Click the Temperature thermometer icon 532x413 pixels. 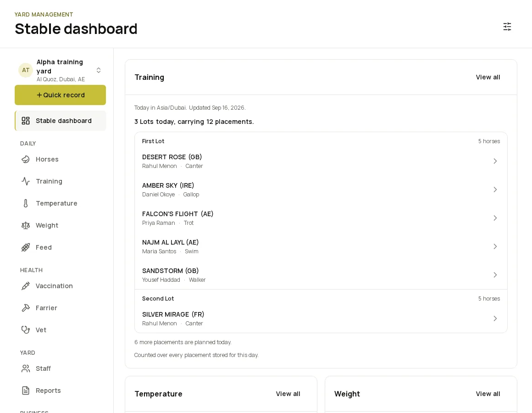pyautogui.click(x=26, y=203)
